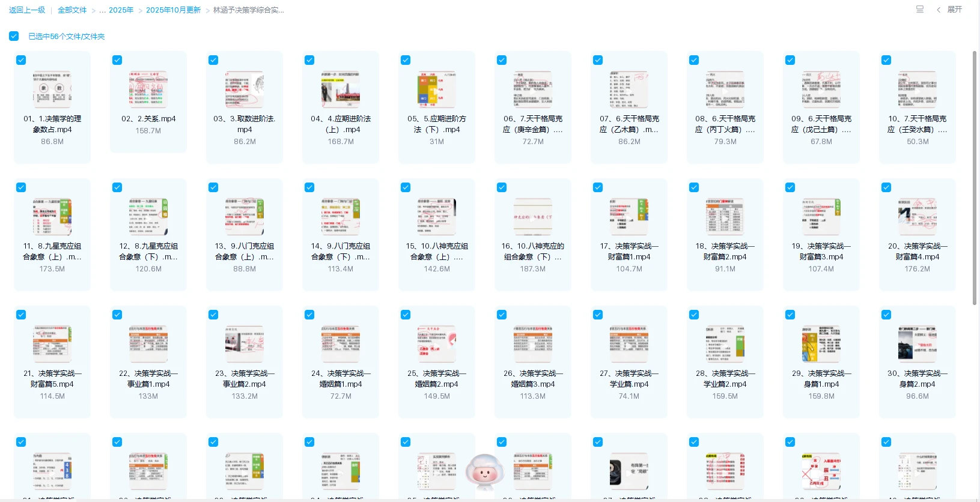This screenshot has height=502, width=980.
Task: Click the 158.7M size under 02、2.关系.mp4
Action: point(148,131)
